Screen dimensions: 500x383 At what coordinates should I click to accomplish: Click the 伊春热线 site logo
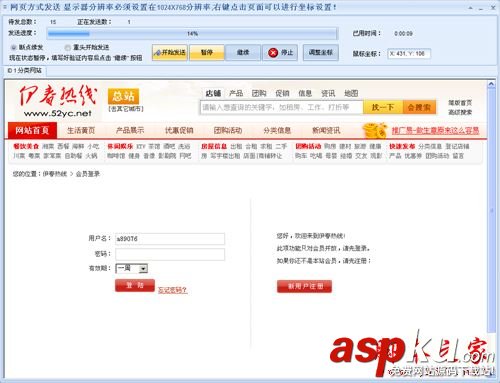click(57, 101)
